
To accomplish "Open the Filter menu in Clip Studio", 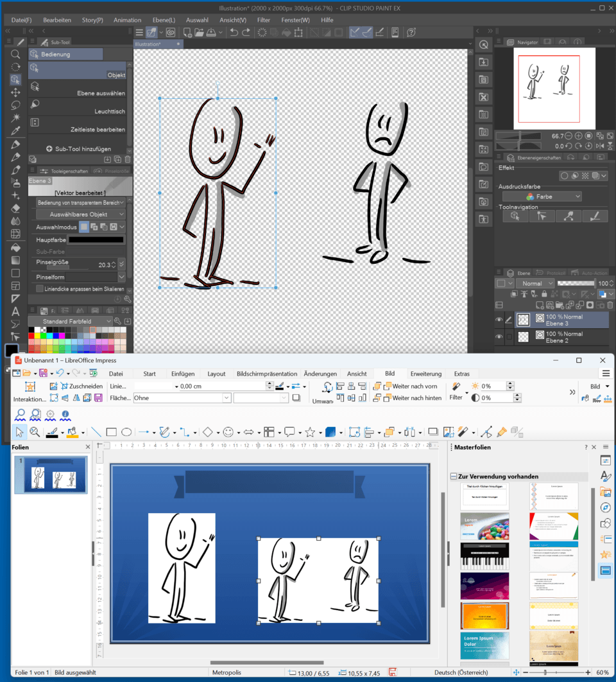I will [264, 20].
